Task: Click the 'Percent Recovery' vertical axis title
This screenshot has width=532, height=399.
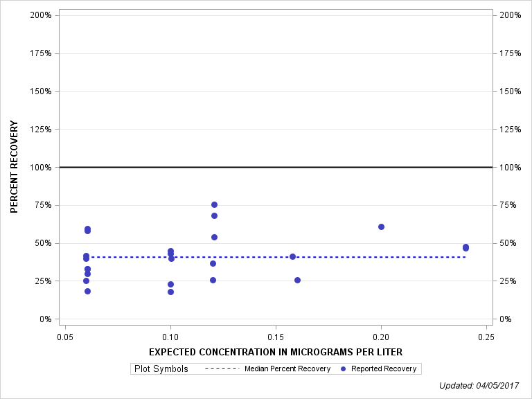Action: click(x=14, y=167)
